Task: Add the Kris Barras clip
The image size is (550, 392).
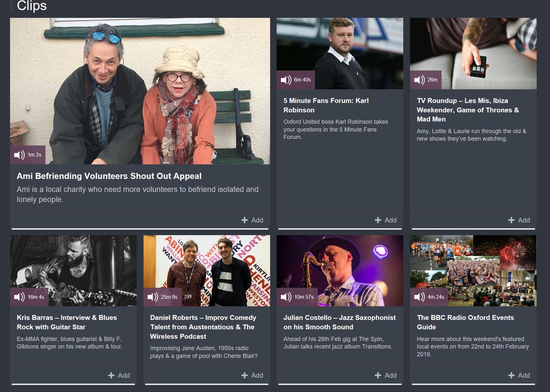Action: click(119, 375)
